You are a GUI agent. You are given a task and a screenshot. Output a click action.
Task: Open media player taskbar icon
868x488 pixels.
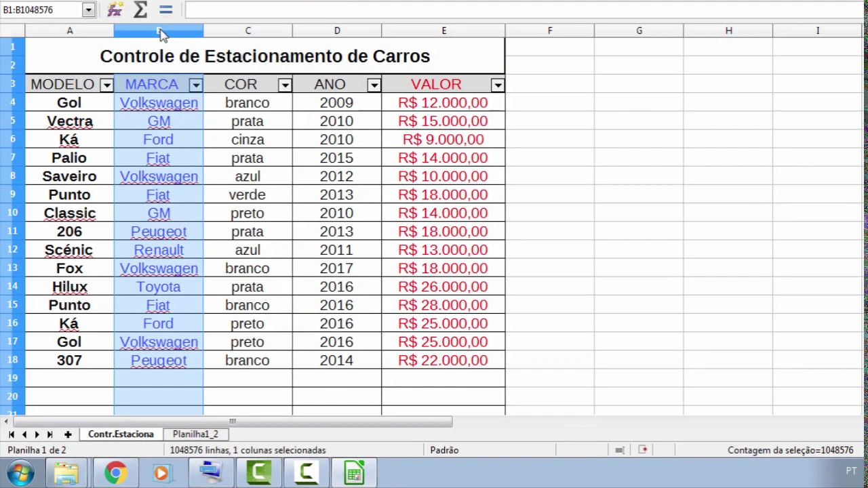coord(161,472)
